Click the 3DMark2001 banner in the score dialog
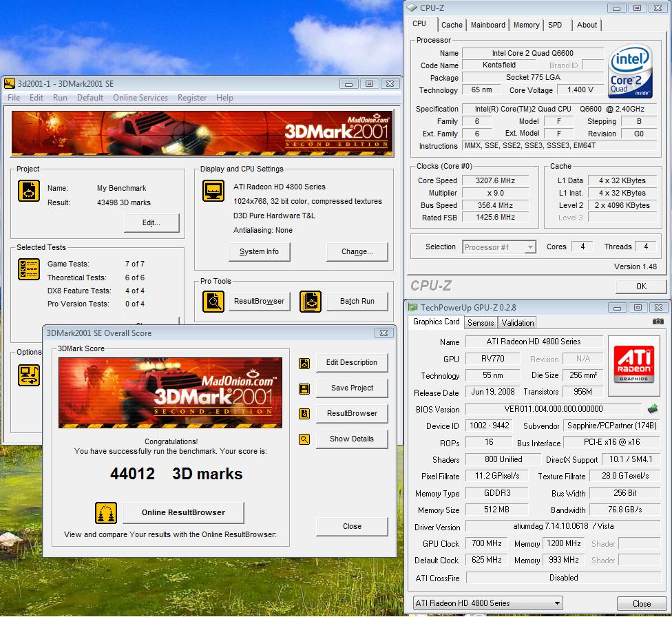 171,393
